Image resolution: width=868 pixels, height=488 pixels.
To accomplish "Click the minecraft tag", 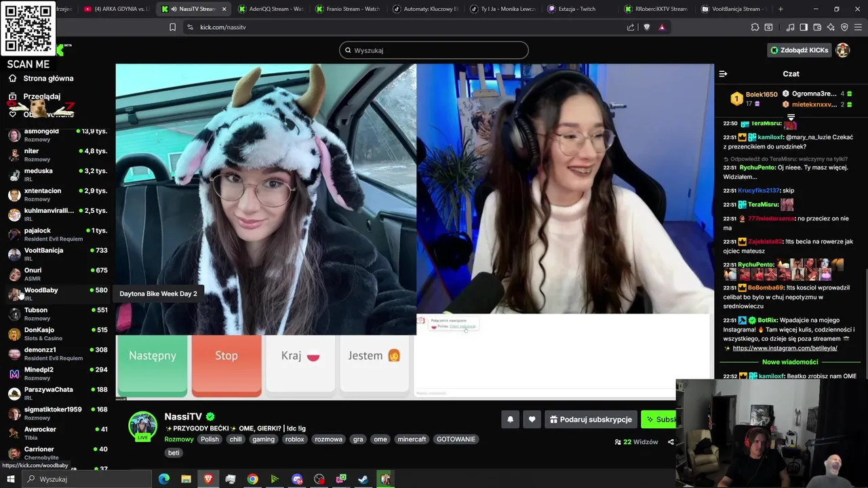I will [412, 439].
